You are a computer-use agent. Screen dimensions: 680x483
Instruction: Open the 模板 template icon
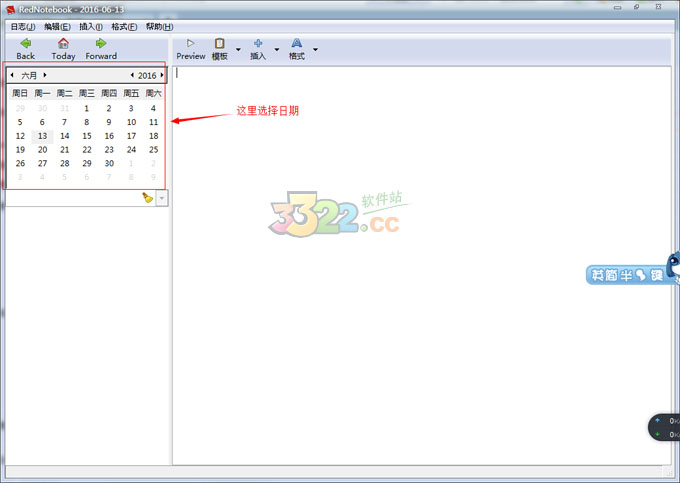pyautogui.click(x=219, y=43)
